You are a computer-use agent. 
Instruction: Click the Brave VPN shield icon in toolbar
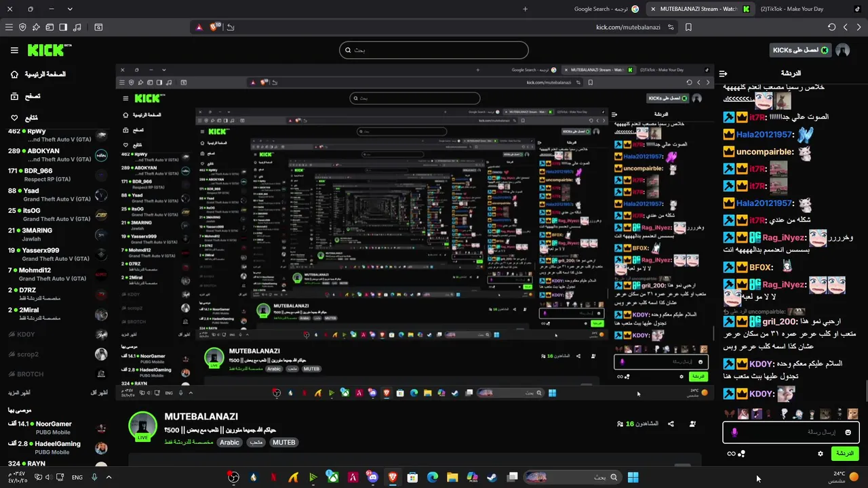tap(22, 27)
